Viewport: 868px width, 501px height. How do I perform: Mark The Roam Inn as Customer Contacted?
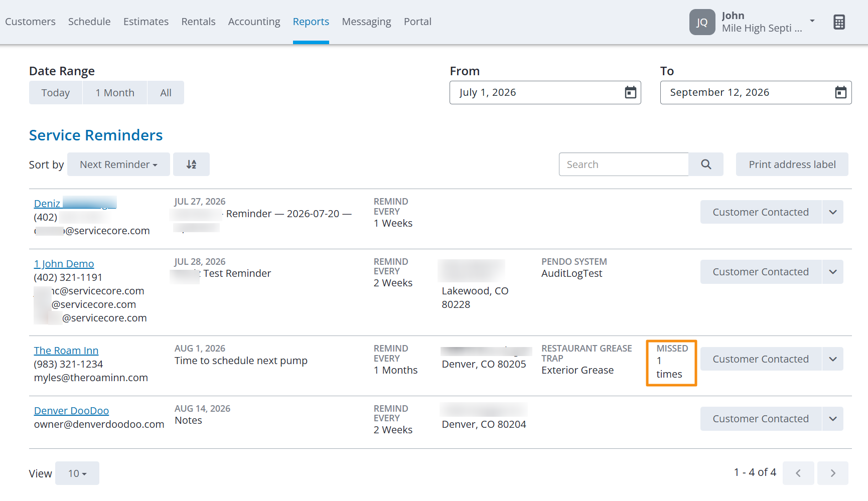761,359
